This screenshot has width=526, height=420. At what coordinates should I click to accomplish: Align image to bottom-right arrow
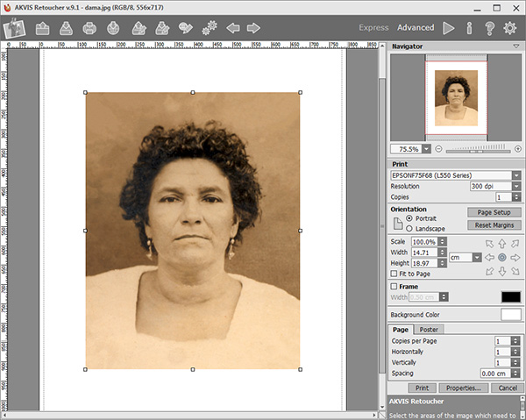pos(515,271)
